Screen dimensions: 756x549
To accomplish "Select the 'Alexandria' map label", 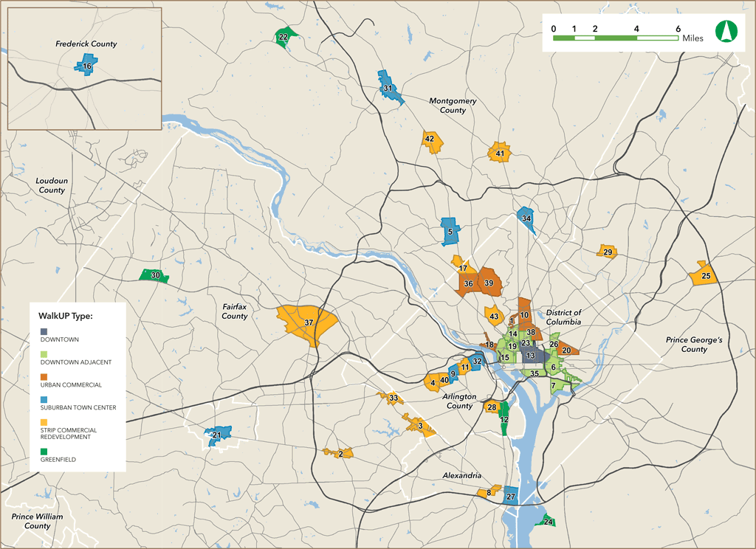I will 462,475.
